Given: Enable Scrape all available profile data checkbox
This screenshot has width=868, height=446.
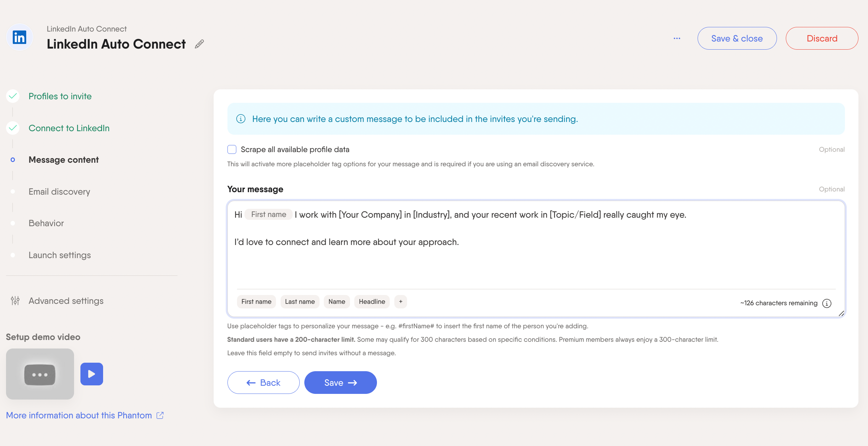Looking at the screenshot, I should (x=232, y=149).
